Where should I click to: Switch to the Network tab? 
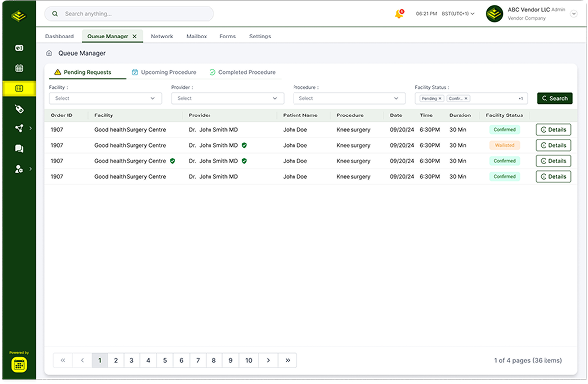click(x=162, y=36)
